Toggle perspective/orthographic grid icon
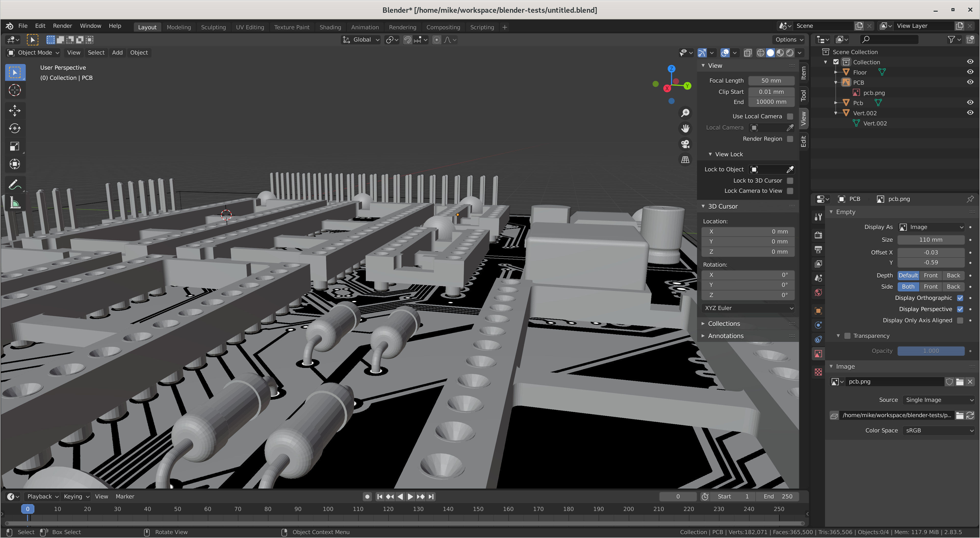This screenshot has width=980, height=538. (x=685, y=159)
